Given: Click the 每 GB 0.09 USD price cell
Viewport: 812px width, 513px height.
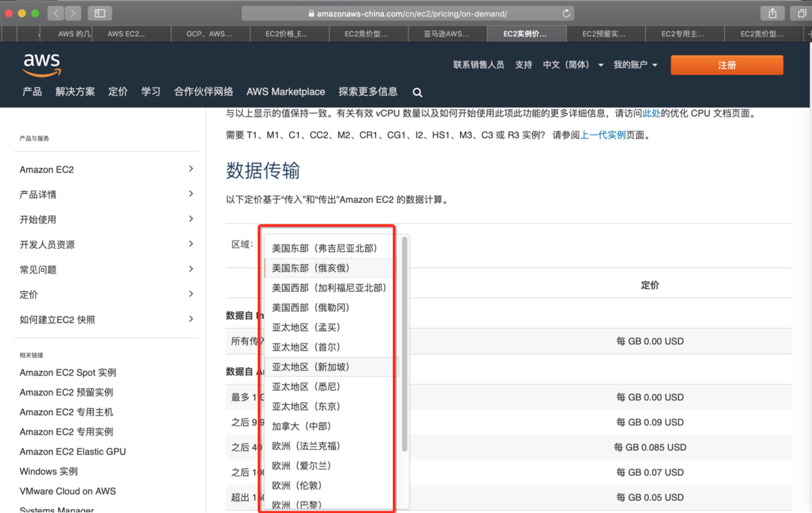Looking at the screenshot, I should coord(650,422).
